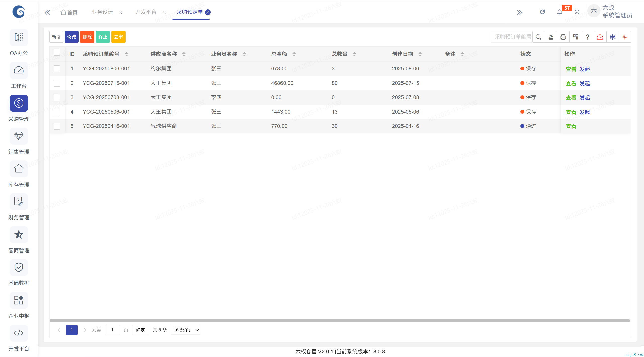Screen dimensions: 644x357
Task: Sort by 总金额 using its sort arrows
Action: (294, 54)
